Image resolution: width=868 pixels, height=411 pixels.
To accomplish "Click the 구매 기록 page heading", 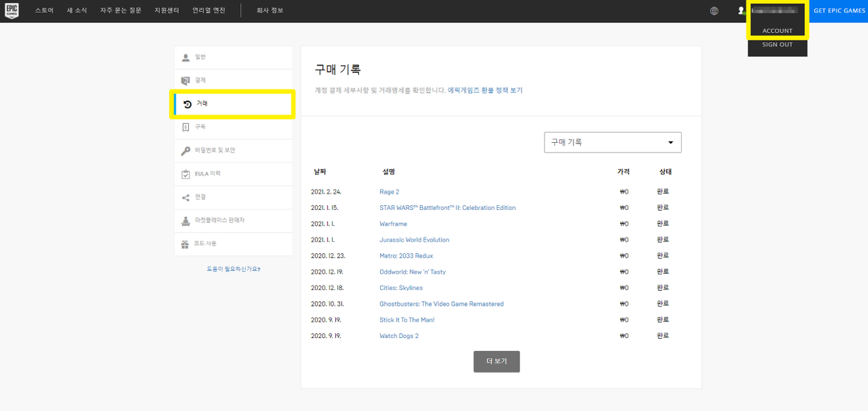I will pos(338,70).
